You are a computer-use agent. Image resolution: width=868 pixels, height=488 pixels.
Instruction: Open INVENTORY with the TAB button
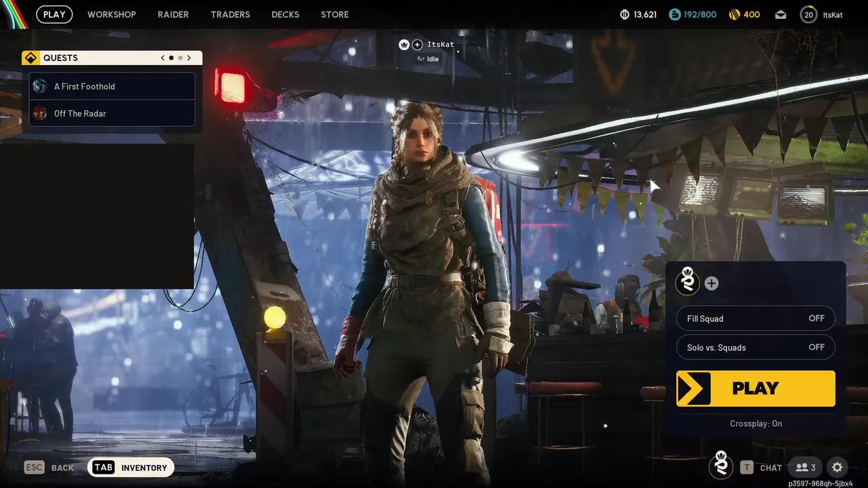tap(132, 468)
